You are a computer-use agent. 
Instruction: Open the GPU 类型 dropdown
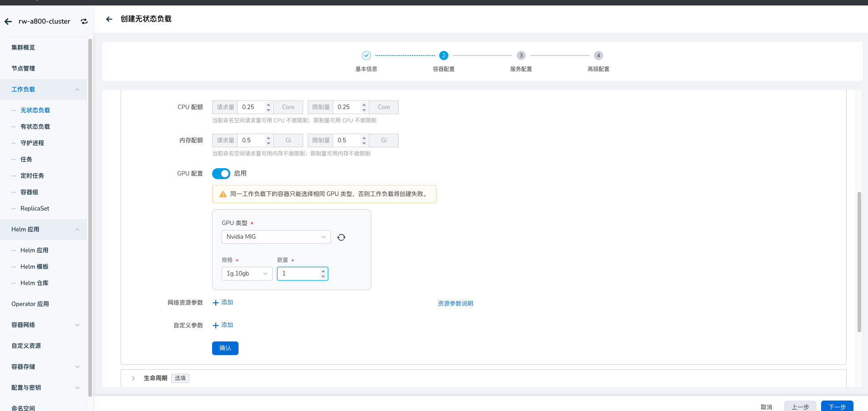point(276,237)
